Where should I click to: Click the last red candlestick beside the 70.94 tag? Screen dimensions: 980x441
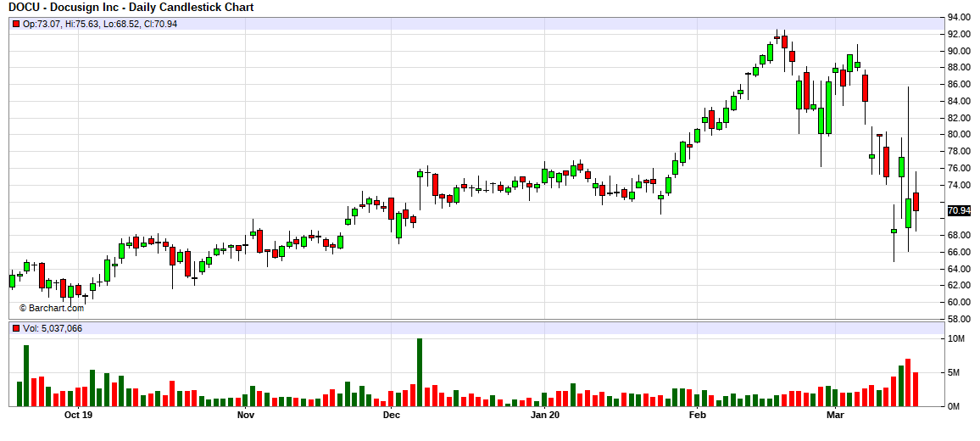click(916, 202)
